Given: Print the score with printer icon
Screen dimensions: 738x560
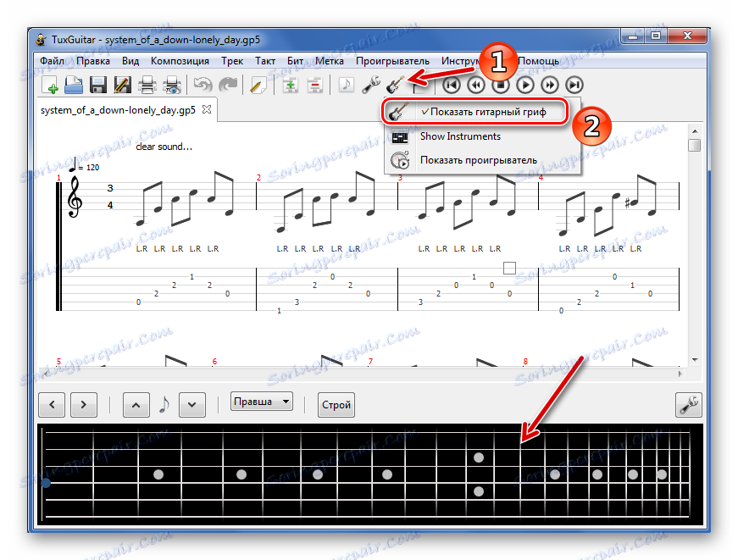Looking at the screenshot, I should pos(147,86).
